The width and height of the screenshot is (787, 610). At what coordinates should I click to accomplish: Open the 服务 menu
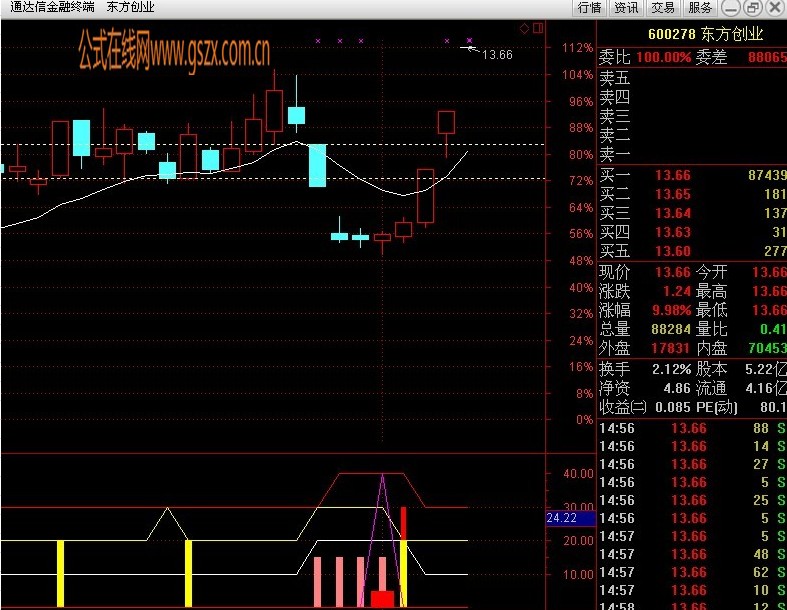[700, 8]
